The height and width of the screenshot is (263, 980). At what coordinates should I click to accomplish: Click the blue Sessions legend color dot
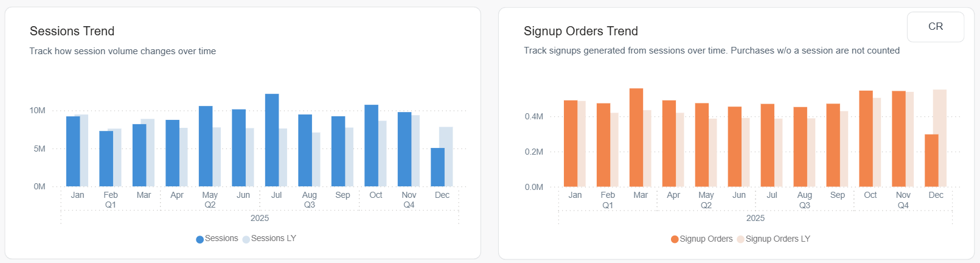pyautogui.click(x=200, y=239)
